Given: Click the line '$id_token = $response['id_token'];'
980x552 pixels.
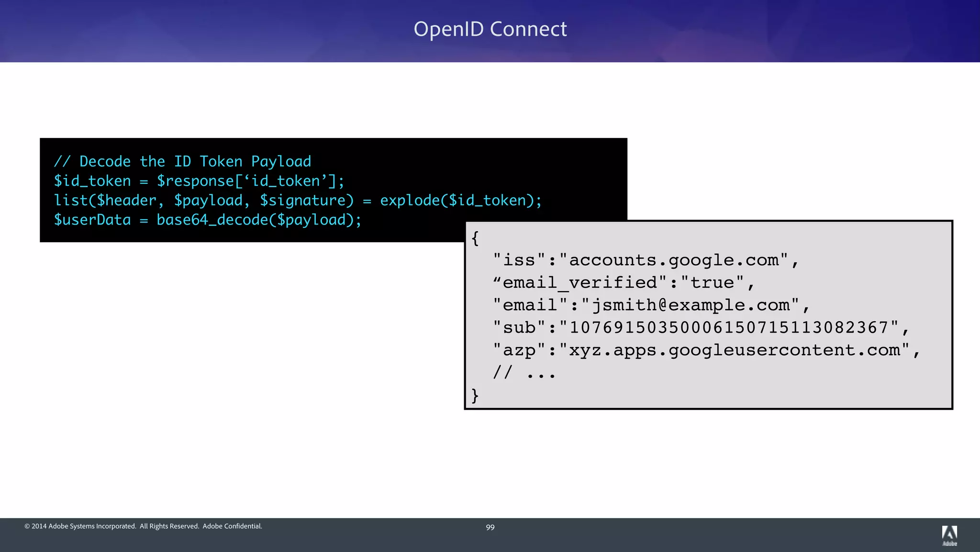Looking at the screenshot, I should pyautogui.click(x=199, y=181).
